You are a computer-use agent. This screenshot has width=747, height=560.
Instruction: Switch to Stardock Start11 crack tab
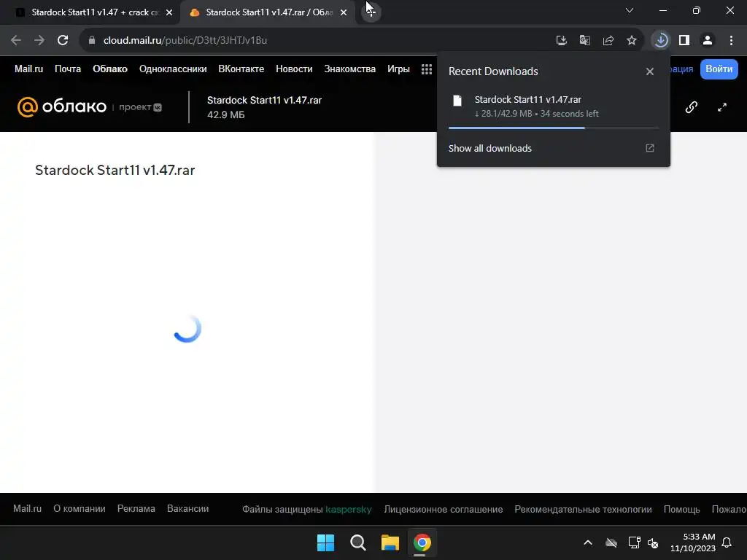(90, 12)
